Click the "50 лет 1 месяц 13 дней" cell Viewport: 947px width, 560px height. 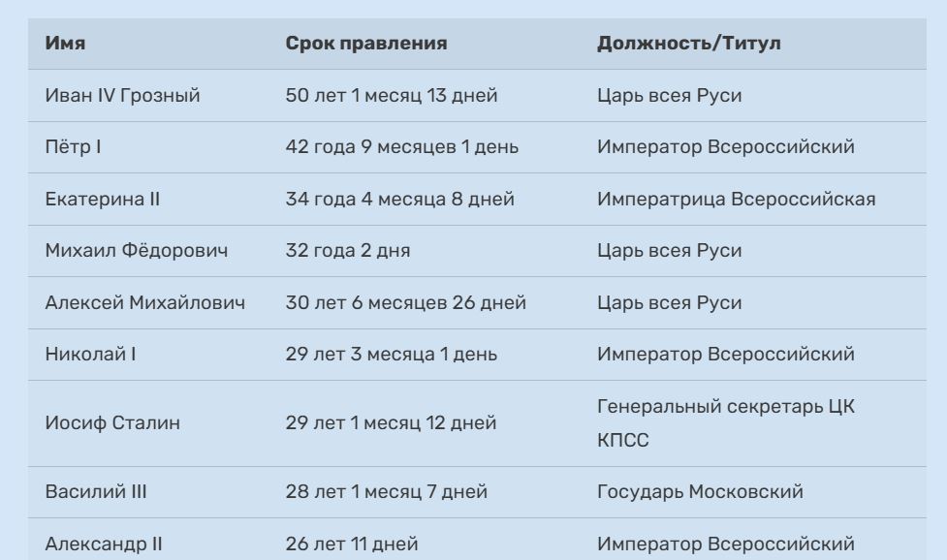(x=391, y=95)
